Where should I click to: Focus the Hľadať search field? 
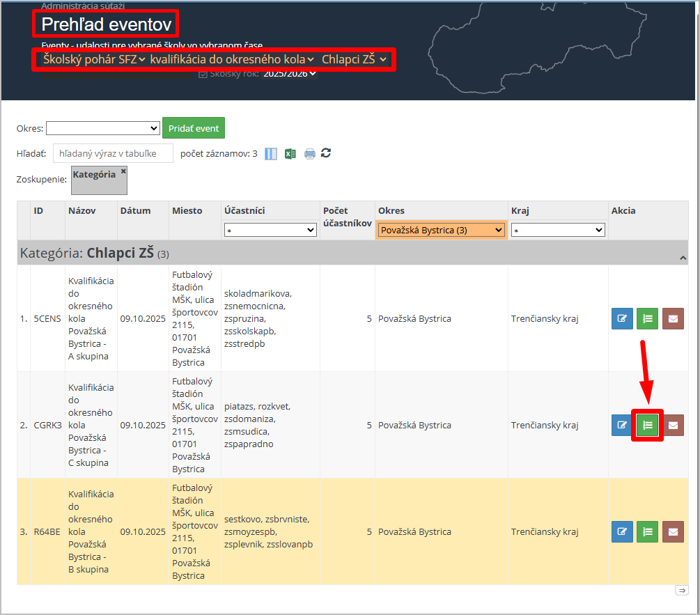tap(113, 153)
